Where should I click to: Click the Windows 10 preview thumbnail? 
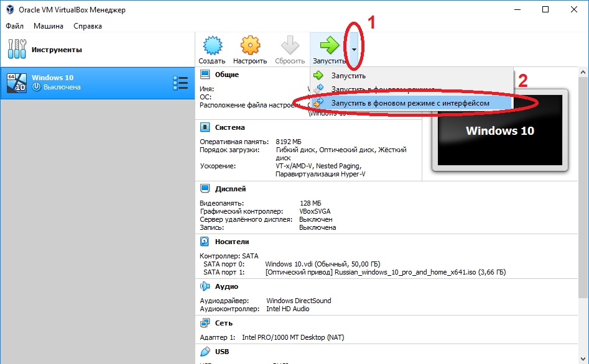pyautogui.click(x=499, y=130)
